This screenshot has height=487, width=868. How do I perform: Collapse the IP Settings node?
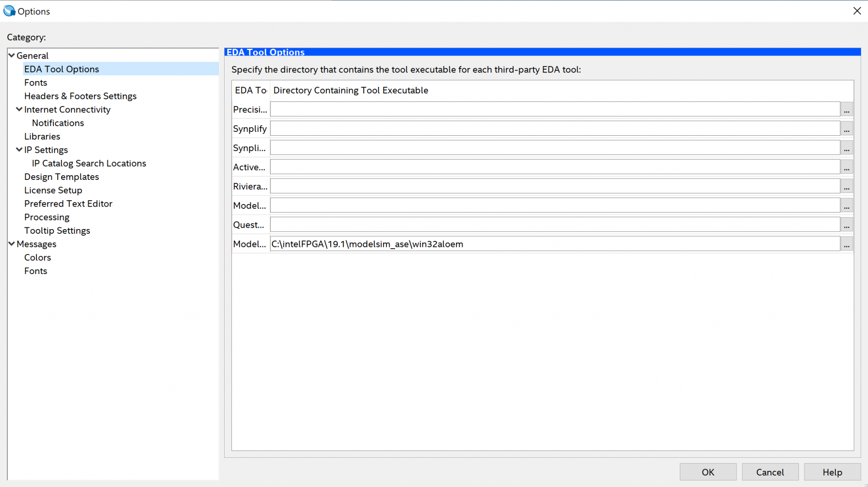pos(19,150)
